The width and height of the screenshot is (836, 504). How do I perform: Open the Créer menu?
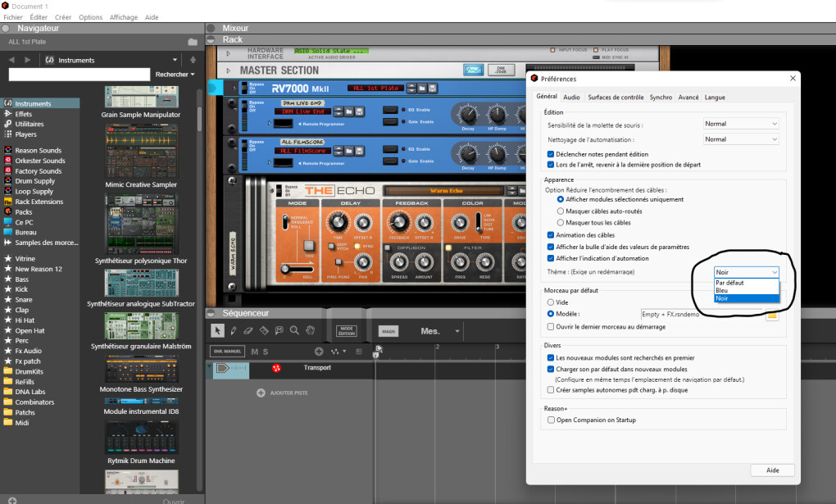63,17
